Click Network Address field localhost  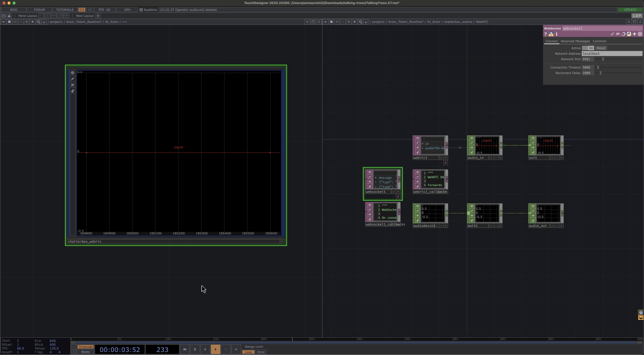[612, 54]
